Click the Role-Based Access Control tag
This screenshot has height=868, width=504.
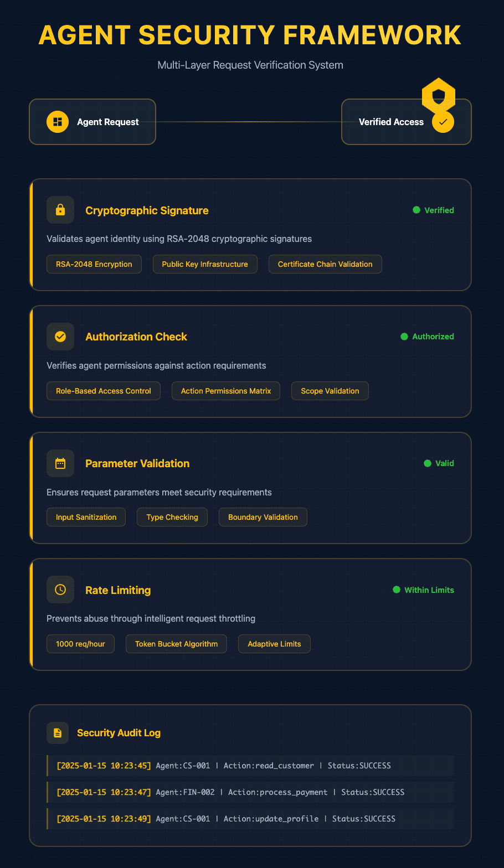coord(104,391)
